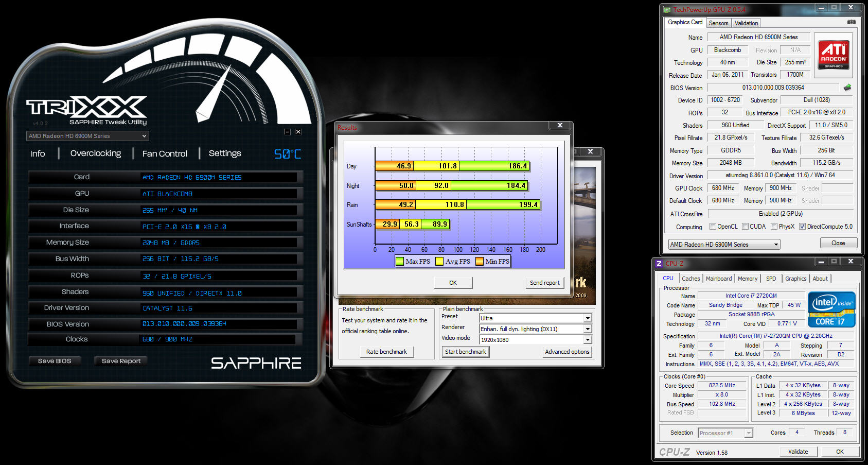Open the About tab in CPU-Z
The height and width of the screenshot is (465, 868).
820,279
